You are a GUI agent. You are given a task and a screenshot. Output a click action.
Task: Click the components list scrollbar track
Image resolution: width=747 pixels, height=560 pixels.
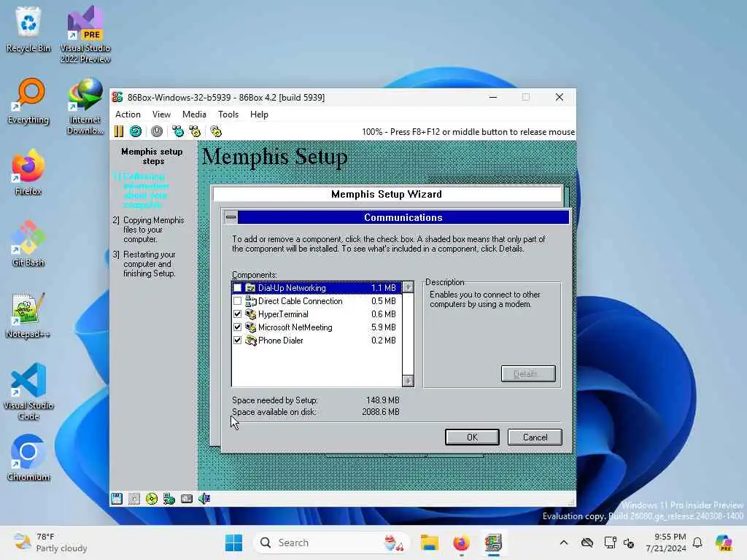(x=408, y=334)
